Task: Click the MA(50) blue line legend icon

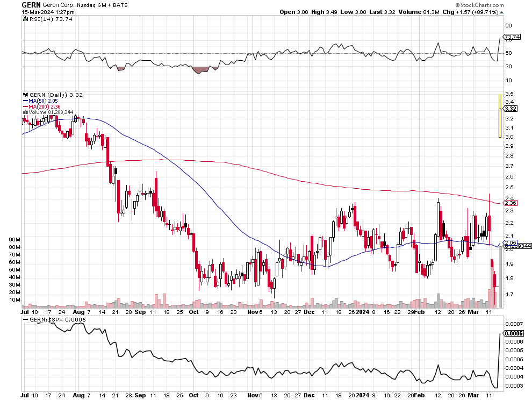Action: [x=25, y=101]
